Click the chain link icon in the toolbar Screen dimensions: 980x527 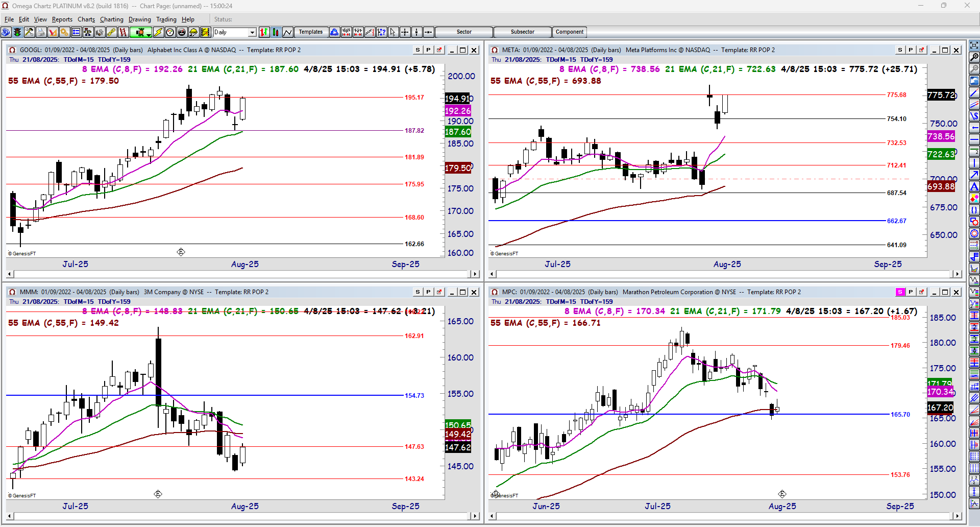[111, 32]
